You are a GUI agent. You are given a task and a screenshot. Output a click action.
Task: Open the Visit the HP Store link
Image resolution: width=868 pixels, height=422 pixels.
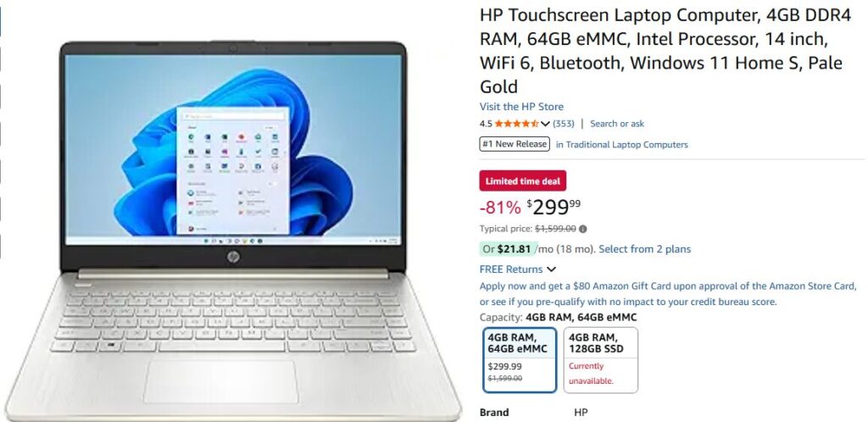521,107
